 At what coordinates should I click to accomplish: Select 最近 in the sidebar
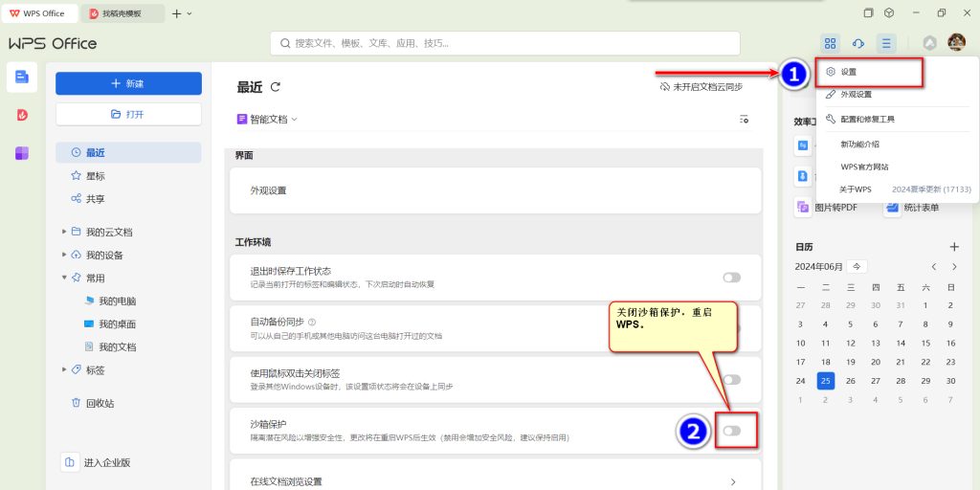(x=129, y=152)
